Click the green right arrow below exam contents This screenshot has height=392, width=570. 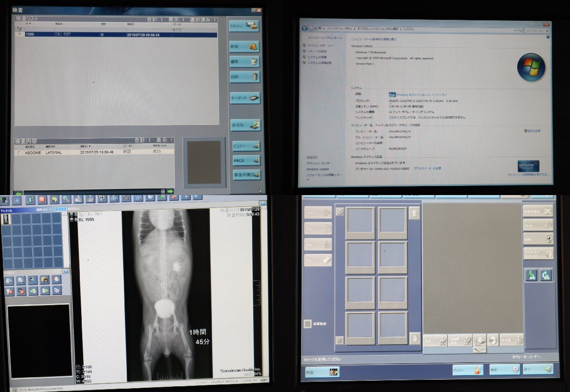[x=170, y=192]
